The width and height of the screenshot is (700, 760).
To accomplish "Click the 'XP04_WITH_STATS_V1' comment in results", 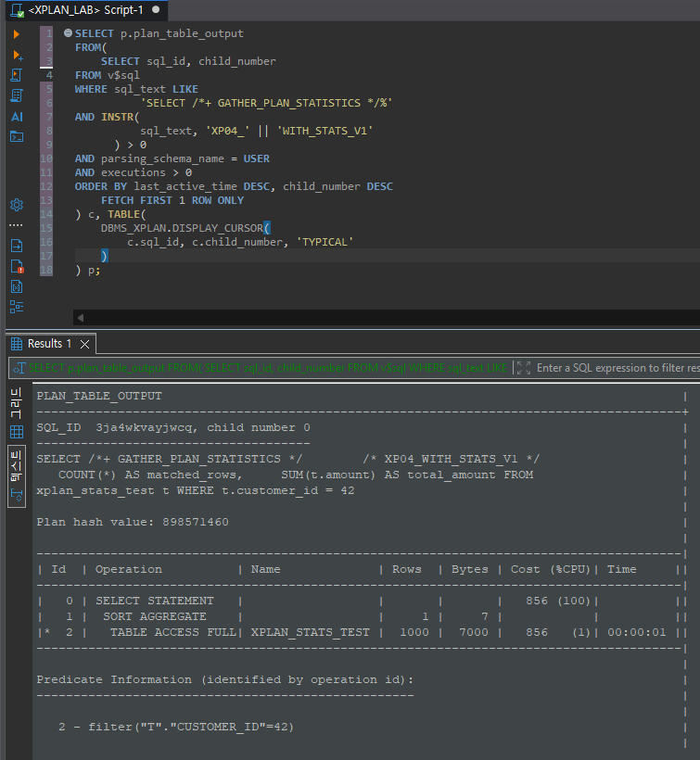I will click(451, 459).
